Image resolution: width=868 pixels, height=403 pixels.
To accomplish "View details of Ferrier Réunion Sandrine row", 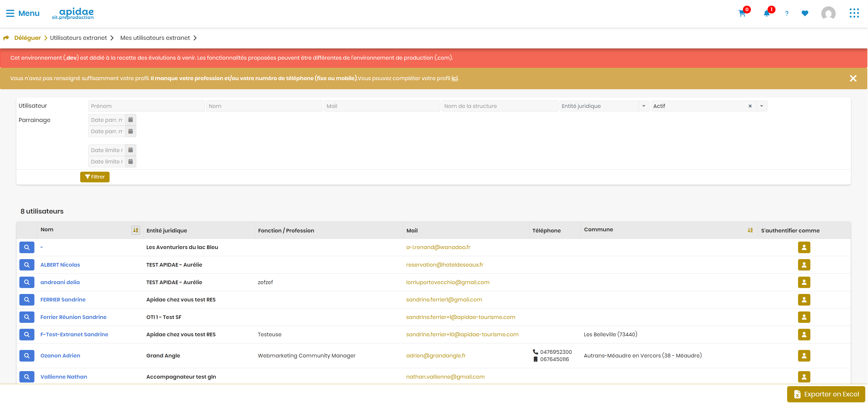I will point(27,317).
